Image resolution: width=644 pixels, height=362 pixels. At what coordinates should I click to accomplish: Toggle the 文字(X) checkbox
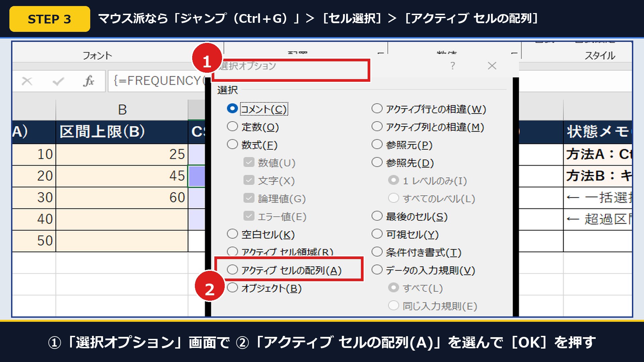coord(249,180)
